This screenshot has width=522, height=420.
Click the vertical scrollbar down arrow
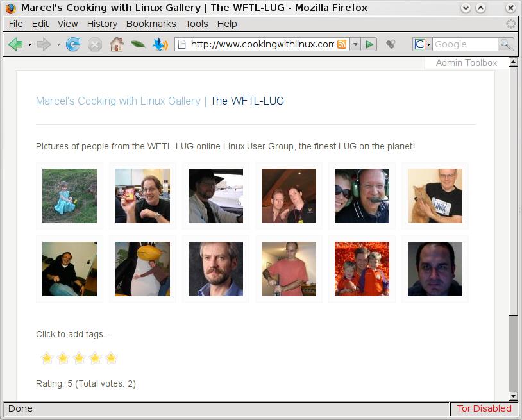point(513,396)
